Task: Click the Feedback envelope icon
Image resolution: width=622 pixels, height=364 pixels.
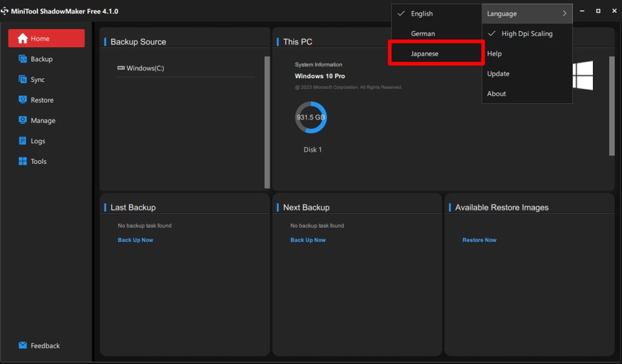Action: tap(22, 345)
